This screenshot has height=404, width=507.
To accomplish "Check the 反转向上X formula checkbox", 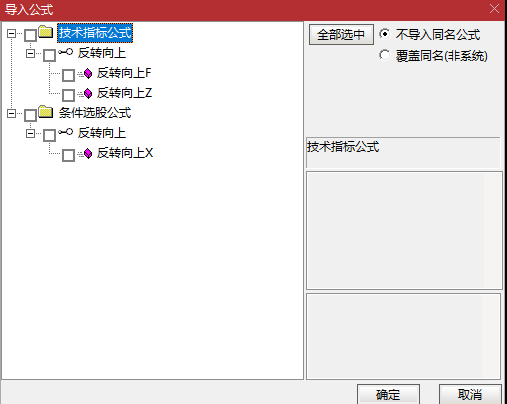I will (x=68, y=155).
